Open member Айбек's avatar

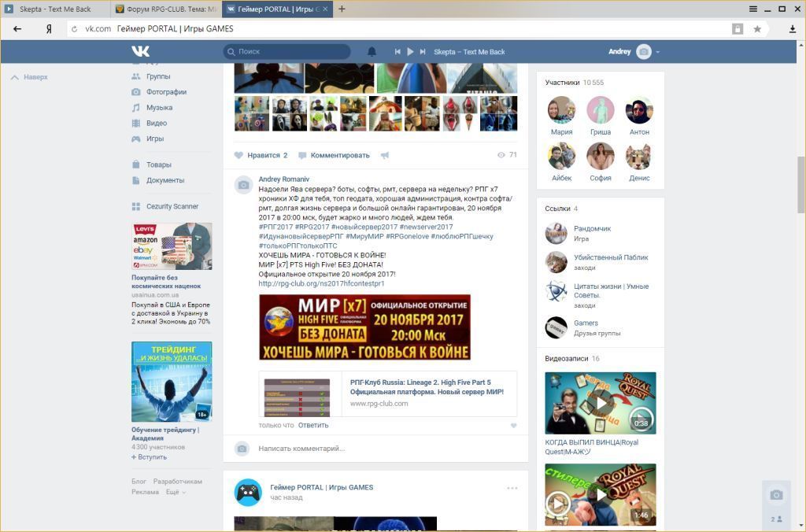click(561, 156)
